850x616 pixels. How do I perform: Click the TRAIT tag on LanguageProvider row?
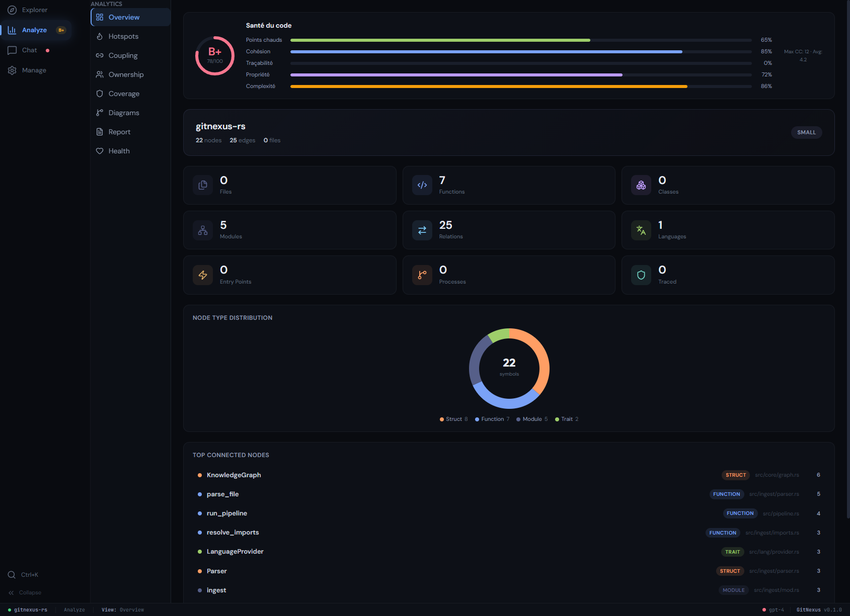click(x=733, y=552)
